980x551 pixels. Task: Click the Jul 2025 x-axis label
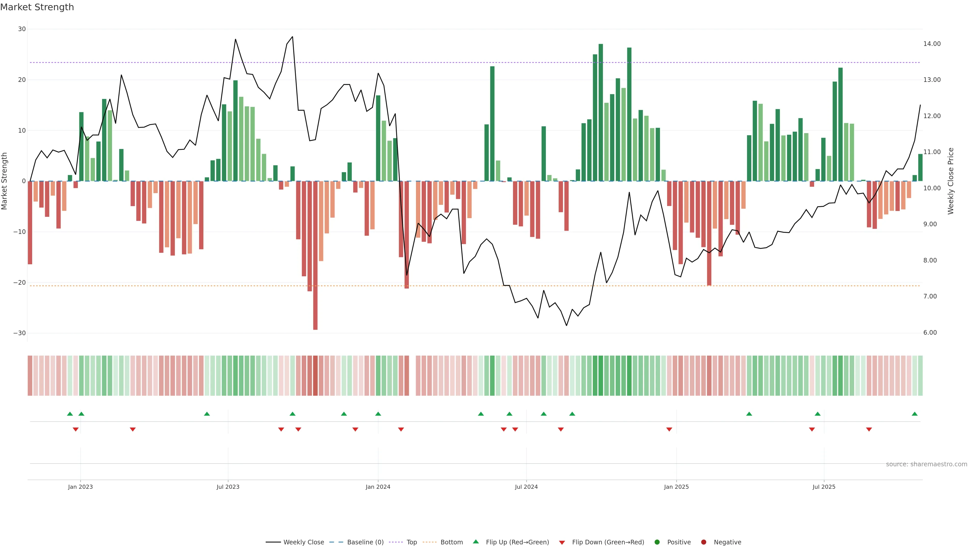click(x=824, y=487)
